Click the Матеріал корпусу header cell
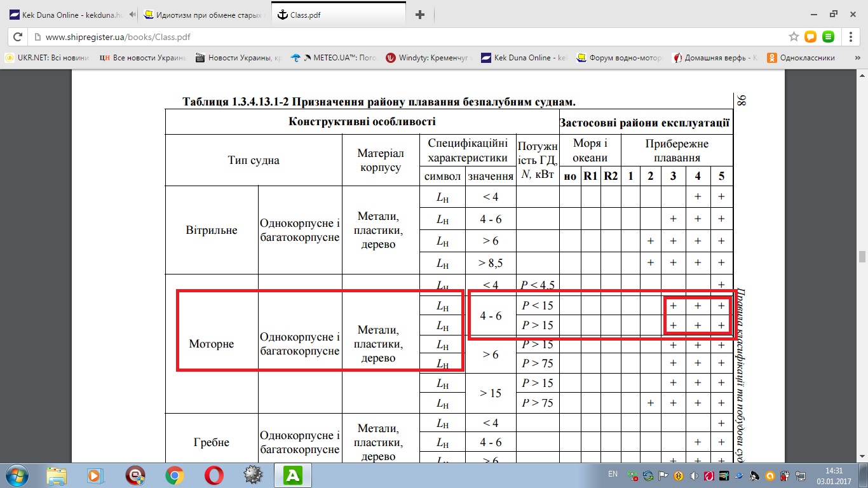This screenshot has height=488, width=868. [380, 160]
